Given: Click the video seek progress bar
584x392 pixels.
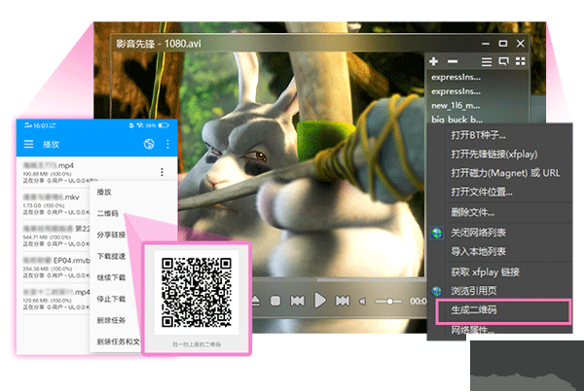Looking at the screenshot, I should coord(338,279).
